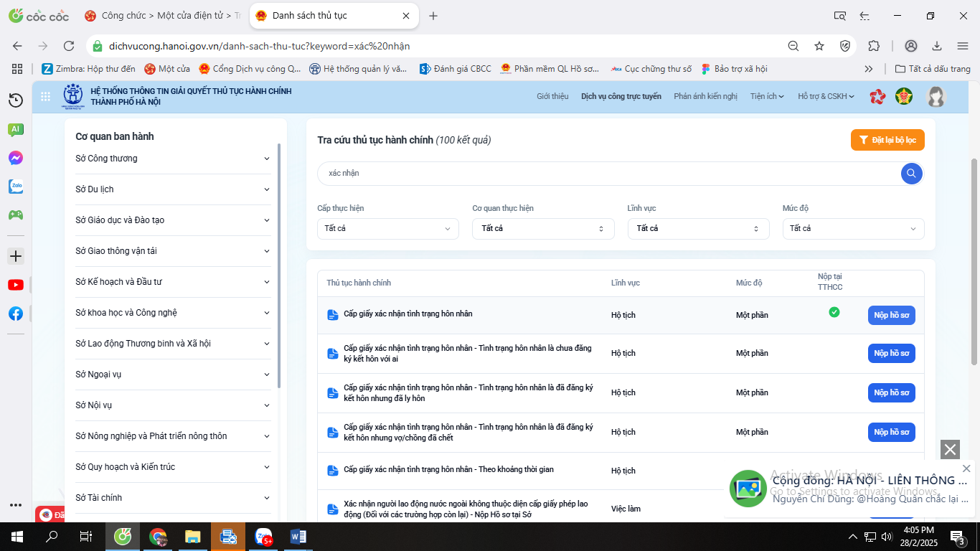The image size is (980, 551).
Task: Open browsing history in the sidebar
Action: click(16, 100)
